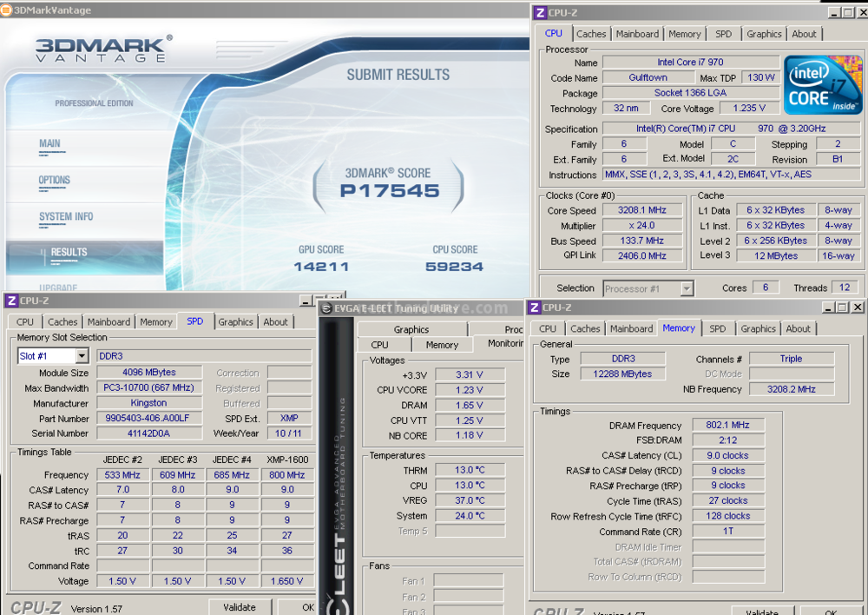Click the DRAM voltage reading 1.65 V
Screen dimensions: 868x615
470,405
